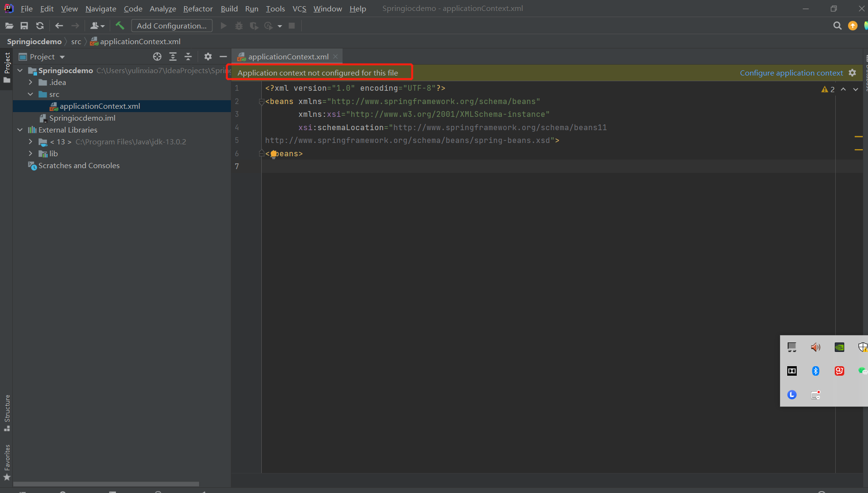Click the Run play icon

coord(223,26)
